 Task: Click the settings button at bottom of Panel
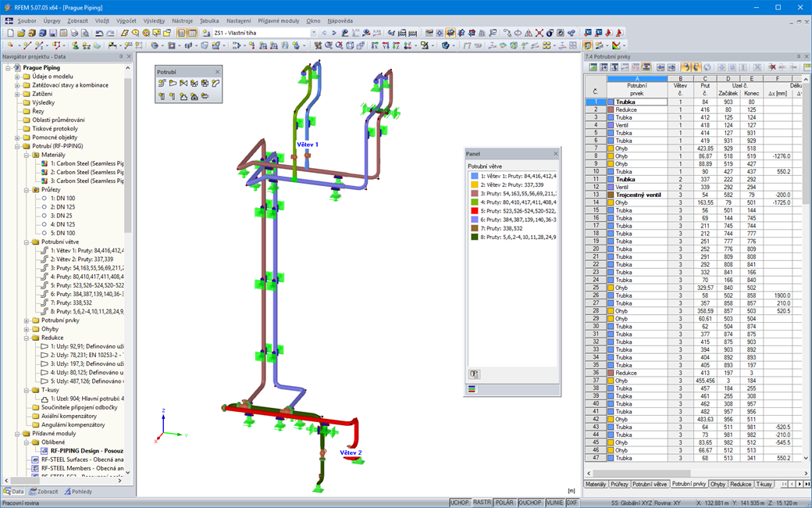(x=475, y=374)
